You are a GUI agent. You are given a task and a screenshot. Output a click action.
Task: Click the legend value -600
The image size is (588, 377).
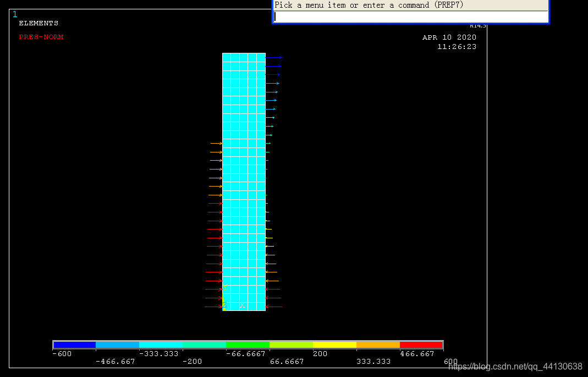click(62, 354)
